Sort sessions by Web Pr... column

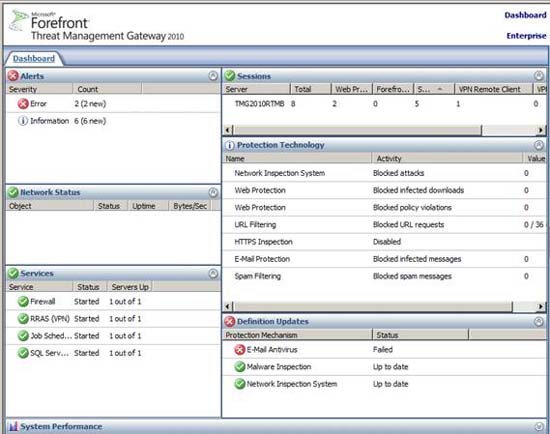pyautogui.click(x=352, y=89)
